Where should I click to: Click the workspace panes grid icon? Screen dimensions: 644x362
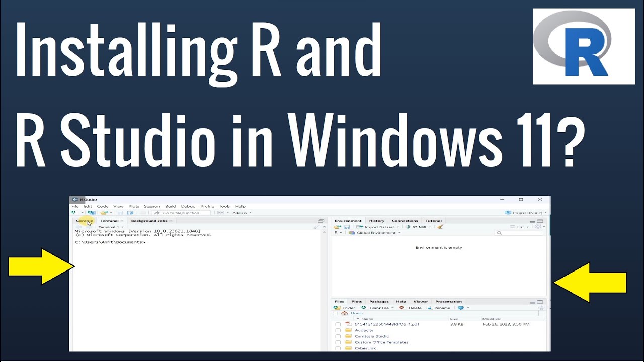(x=220, y=213)
